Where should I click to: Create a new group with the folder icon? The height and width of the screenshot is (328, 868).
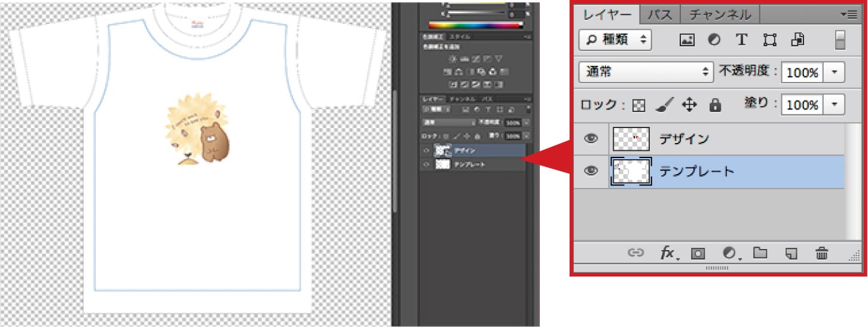coord(760,253)
